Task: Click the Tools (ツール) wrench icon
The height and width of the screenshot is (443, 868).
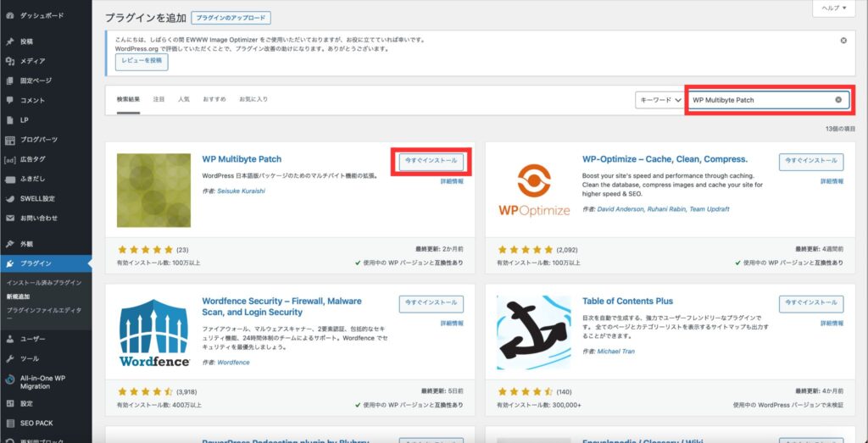Action: click(x=9, y=358)
